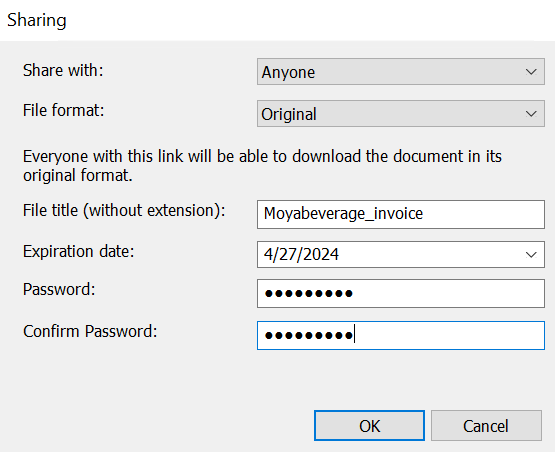Click the File title (without extension) label

pos(124,210)
